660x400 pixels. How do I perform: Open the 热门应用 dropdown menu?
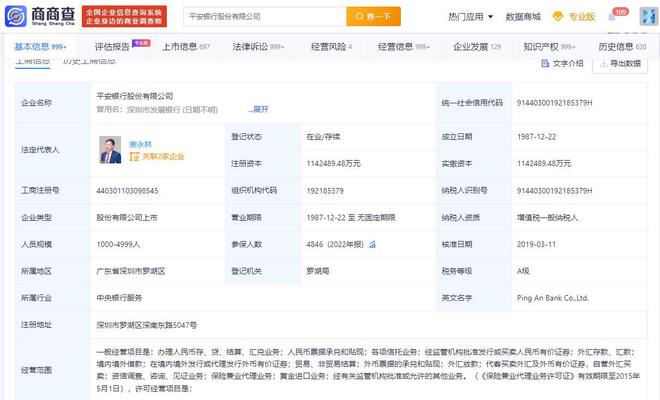point(468,17)
